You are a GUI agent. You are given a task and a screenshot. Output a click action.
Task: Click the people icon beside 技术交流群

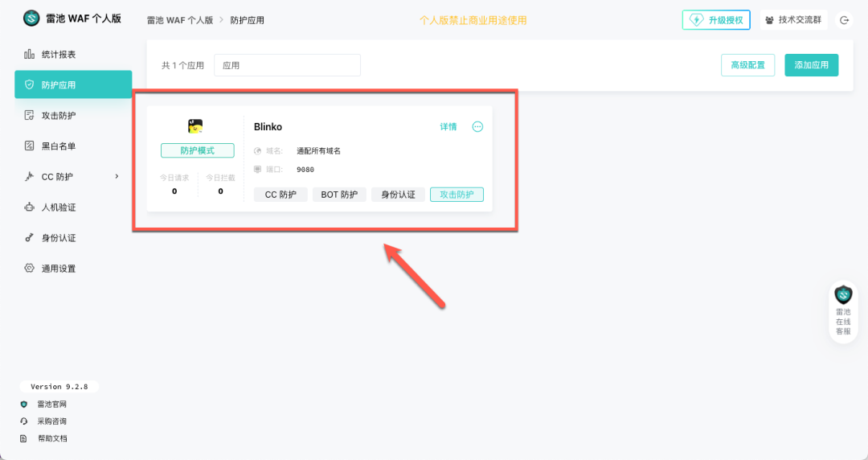(x=769, y=20)
